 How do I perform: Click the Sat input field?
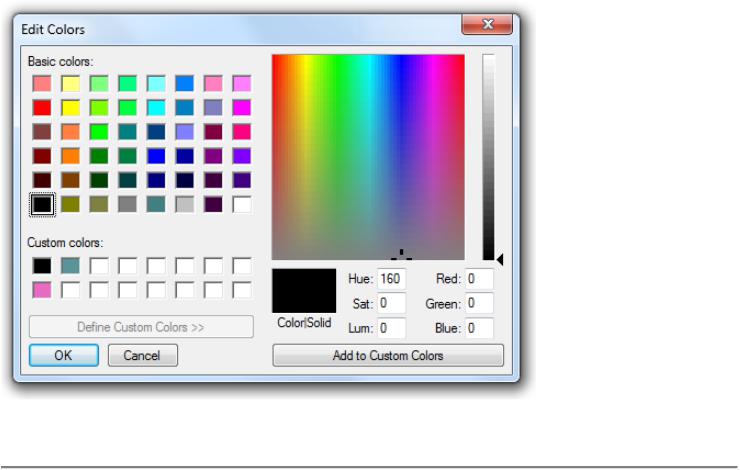(x=391, y=303)
